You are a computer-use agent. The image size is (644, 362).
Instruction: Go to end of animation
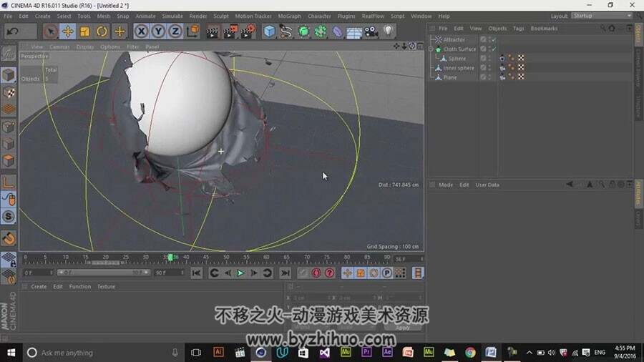[x=285, y=273]
